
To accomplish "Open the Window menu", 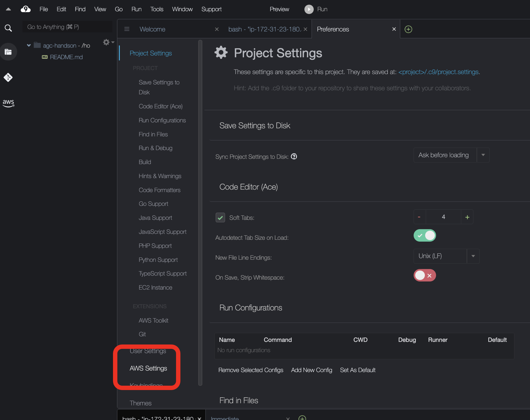I will click(x=182, y=9).
